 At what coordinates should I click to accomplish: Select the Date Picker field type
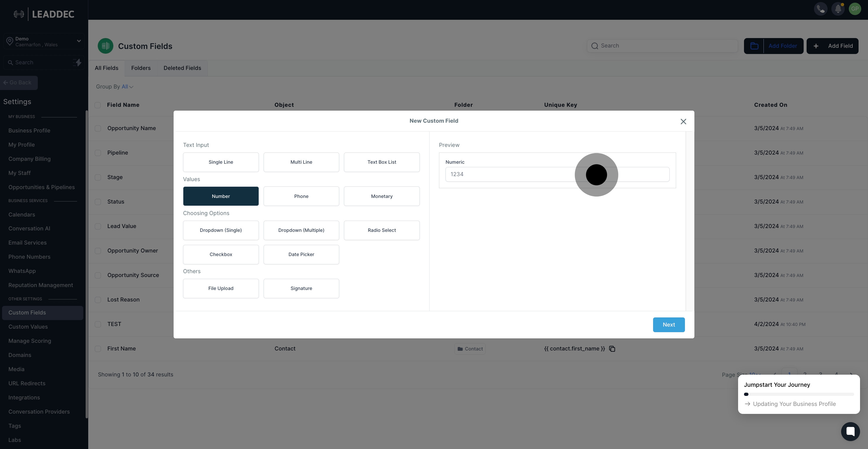coord(301,255)
